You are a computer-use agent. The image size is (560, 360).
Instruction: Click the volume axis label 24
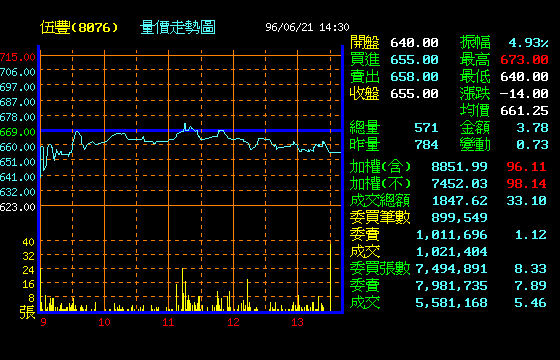29,270
